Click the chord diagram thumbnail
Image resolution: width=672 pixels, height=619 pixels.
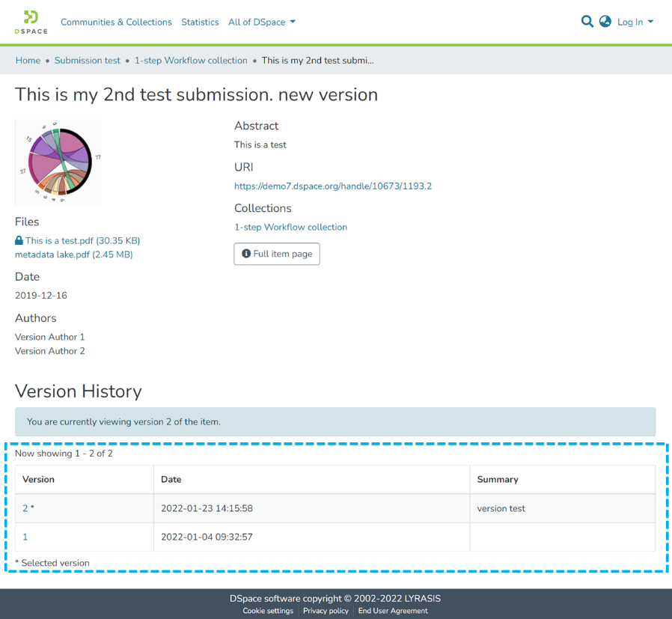tap(58, 162)
